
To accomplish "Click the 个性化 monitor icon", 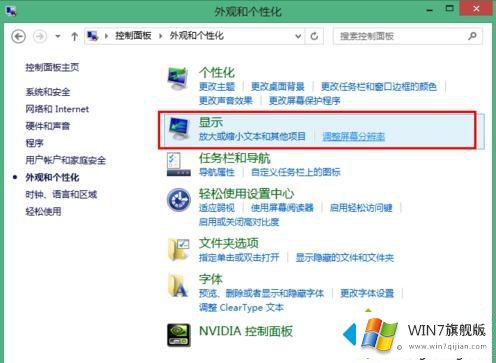I will click(x=178, y=78).
